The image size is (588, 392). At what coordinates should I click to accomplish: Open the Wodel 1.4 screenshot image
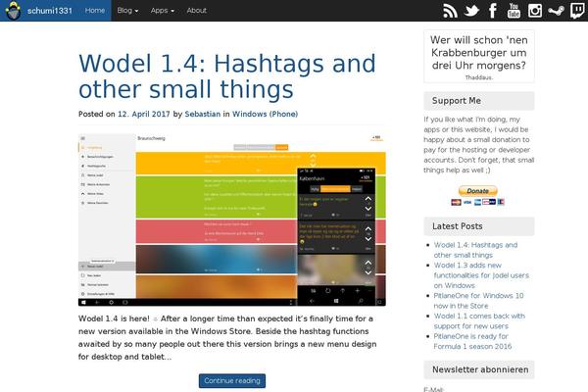[x=231, y=220]
